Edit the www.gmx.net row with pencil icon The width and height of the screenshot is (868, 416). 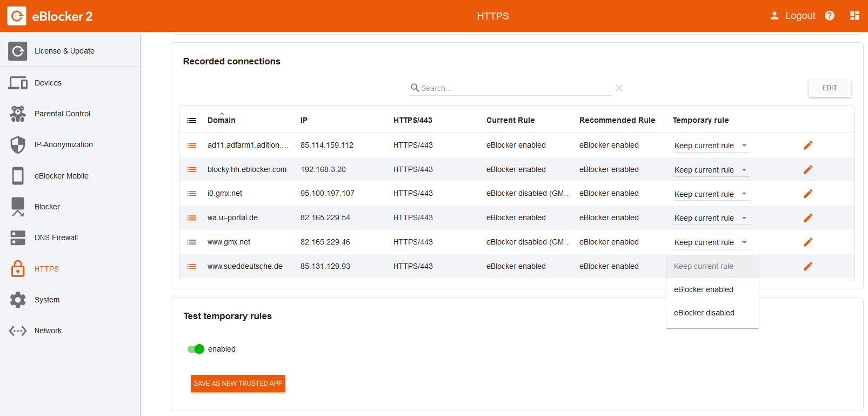(x=808, y=242)
